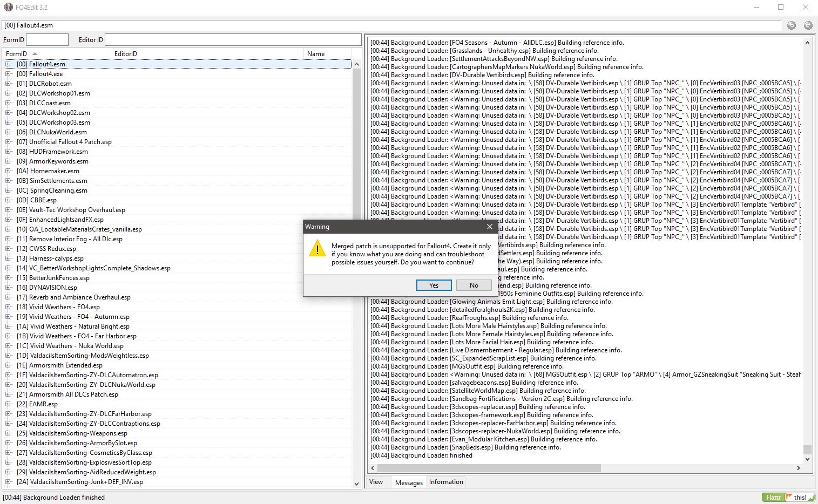Click the Flattr this! button

click(x=788, y=498)
